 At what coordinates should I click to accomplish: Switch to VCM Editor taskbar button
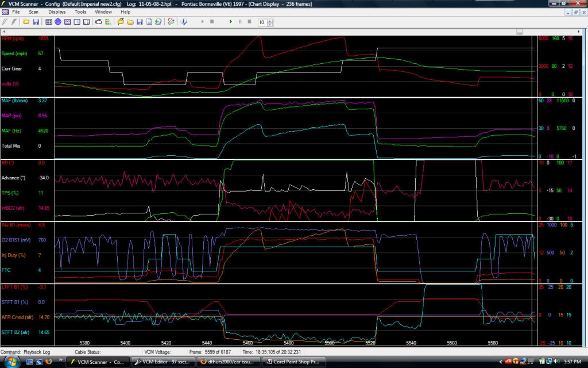pos(164,362)
